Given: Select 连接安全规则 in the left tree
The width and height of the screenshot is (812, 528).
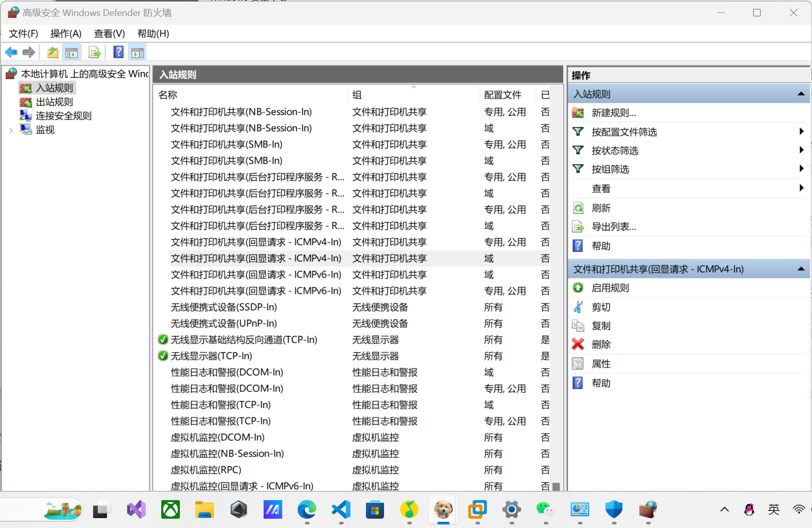Looking at the screenshot, I should [64, 116].
